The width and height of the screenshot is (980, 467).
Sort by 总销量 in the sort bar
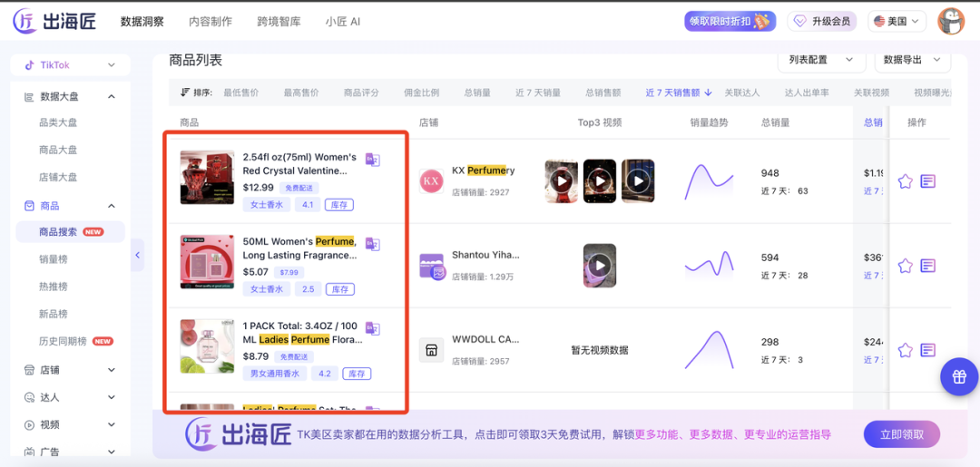click(477, 92)
